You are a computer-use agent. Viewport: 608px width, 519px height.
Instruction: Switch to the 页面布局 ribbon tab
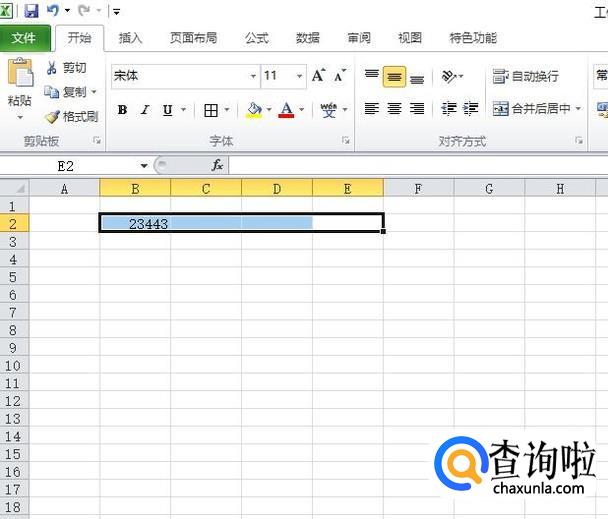coord(193,38)
